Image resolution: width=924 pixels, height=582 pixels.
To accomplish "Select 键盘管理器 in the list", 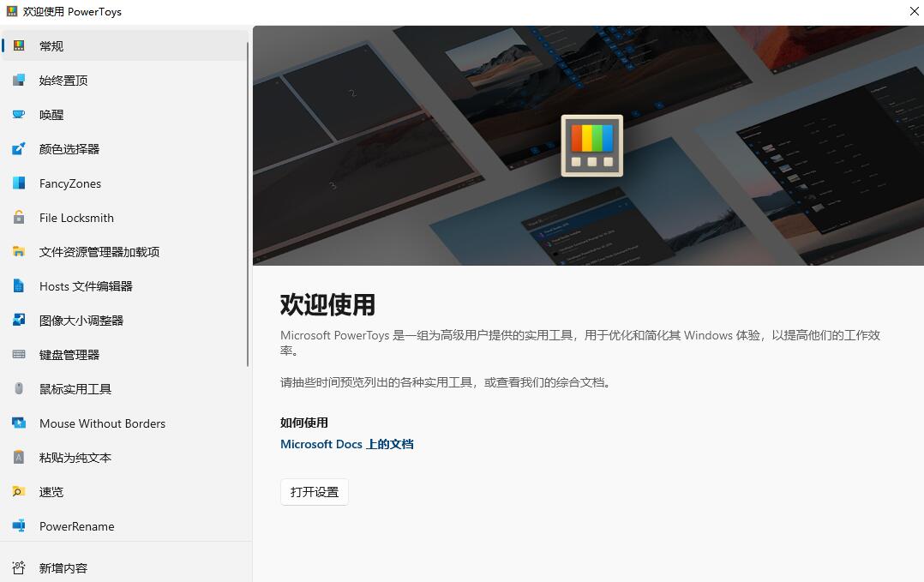I will point(124,354).
